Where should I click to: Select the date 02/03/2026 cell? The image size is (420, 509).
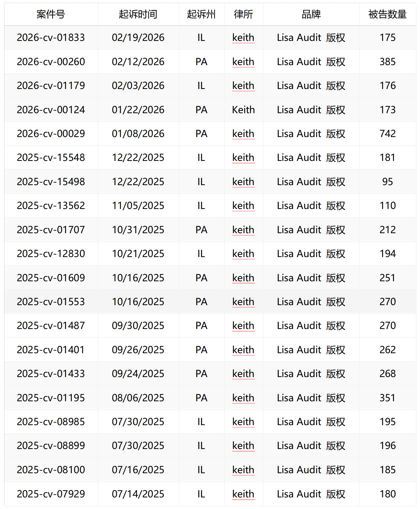pyautogui.click(x=138, y=86)
